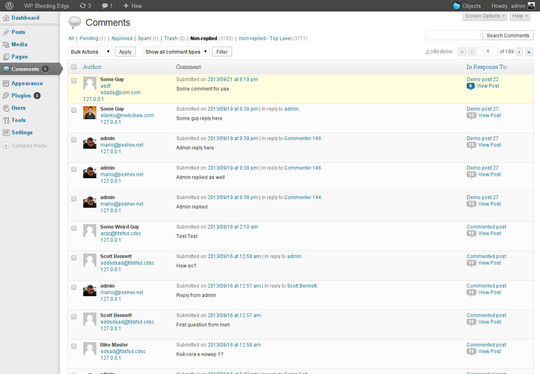Screen dimensions: 540x374
Task: Click the comment count bubble for Demo post 22
Action: (470, 86)
